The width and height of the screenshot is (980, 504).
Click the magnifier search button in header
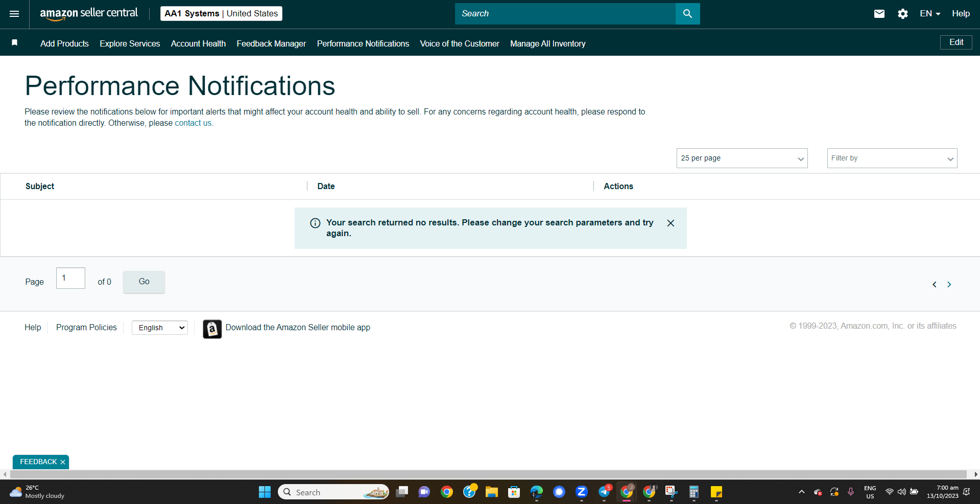click(x=687, y=14)
